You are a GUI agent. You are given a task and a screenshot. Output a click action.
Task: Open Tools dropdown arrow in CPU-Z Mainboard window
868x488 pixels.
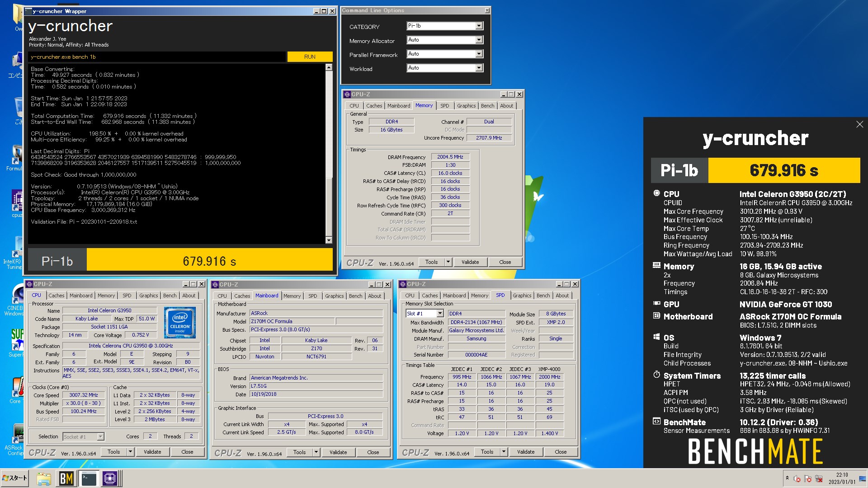316,452
